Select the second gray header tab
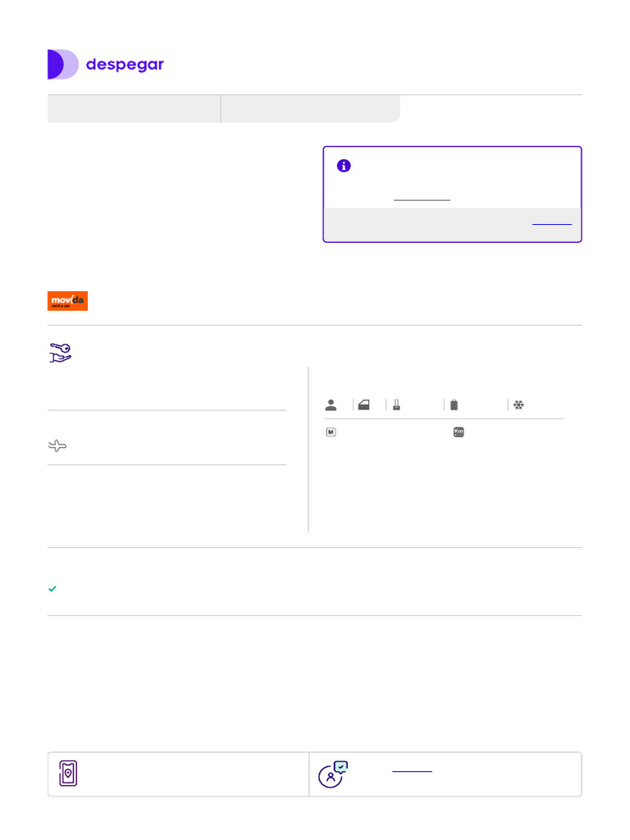This screenshot has width=630, height=840. pos(310,108)
